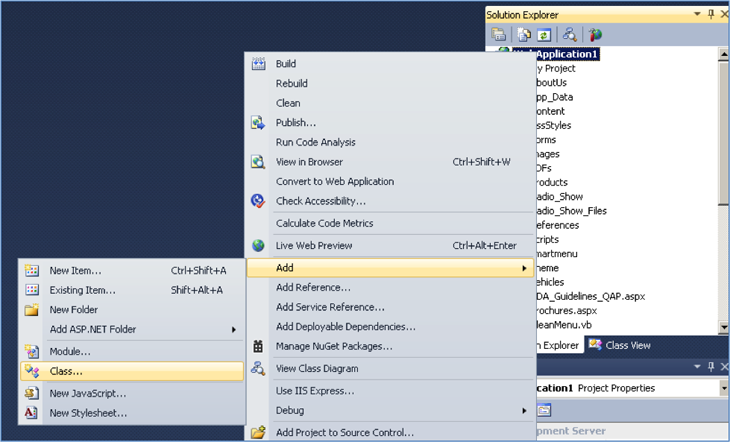
Task: Click the View Class Diagram icon in context menu
Action: pos(258,368)
